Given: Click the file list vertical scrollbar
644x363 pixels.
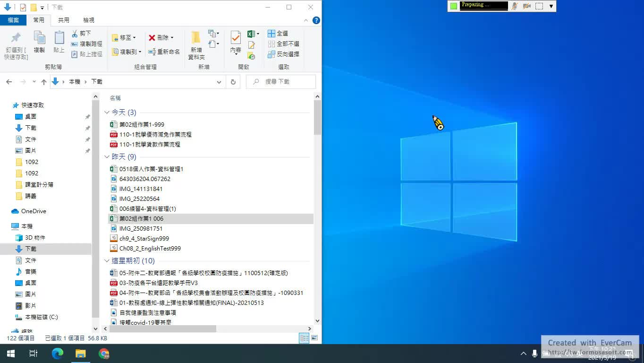Looking at the screenshot, I should pyautogui.click(x=317, y=118).
